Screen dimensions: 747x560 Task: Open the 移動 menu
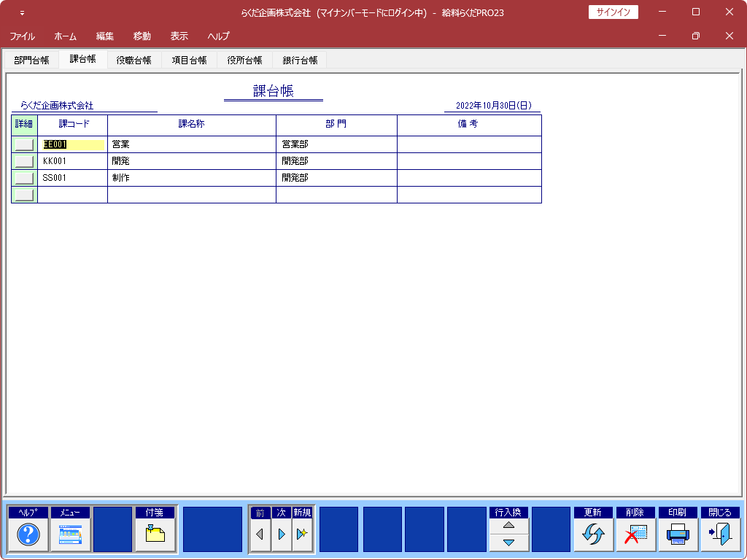tap(142, 36)
